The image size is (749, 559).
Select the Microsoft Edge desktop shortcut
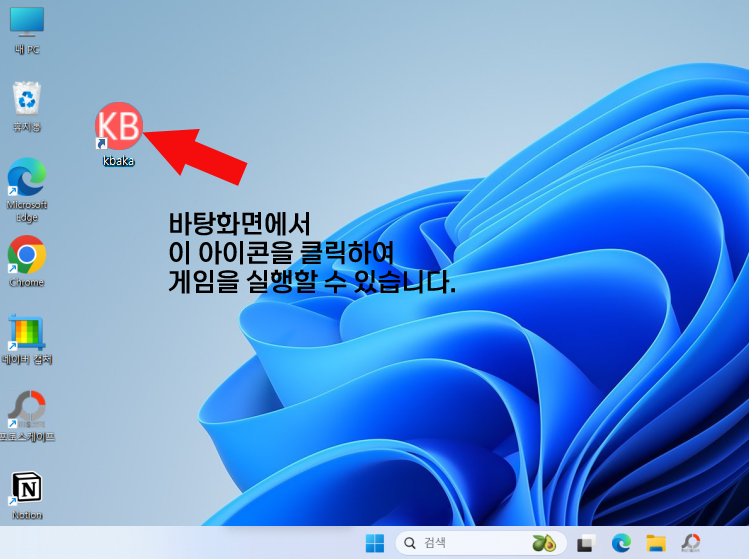point(27,178)
